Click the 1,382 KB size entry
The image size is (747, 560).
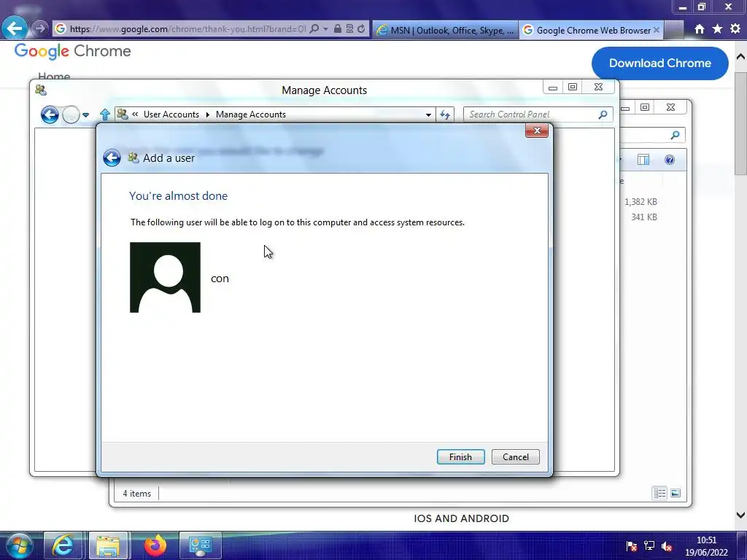(x=640, y=201)
